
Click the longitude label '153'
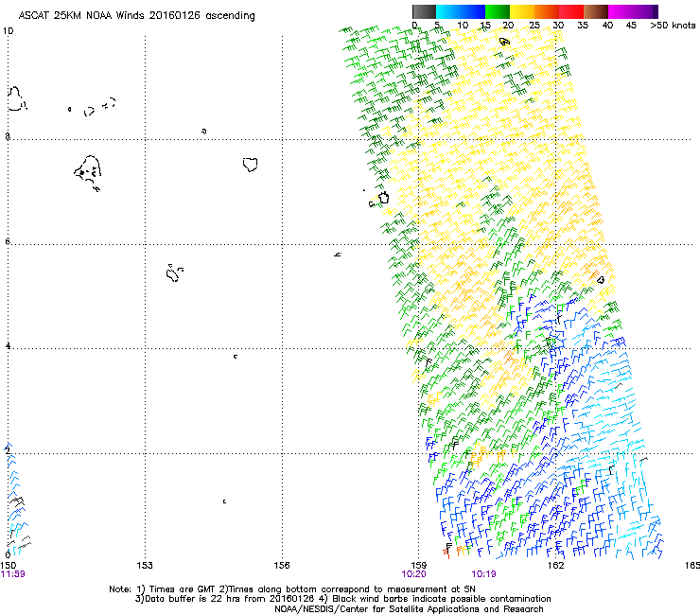pyautogui.click(x=145, y=566)
